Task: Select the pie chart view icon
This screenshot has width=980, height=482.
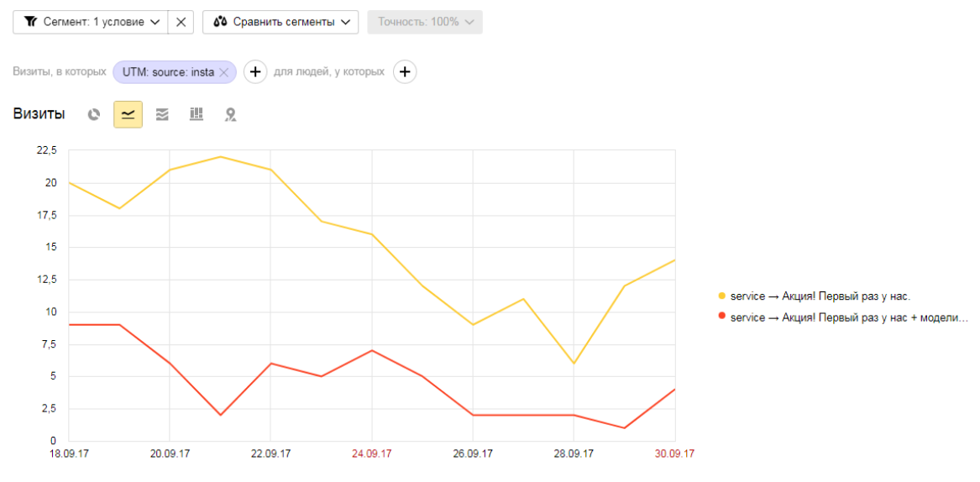Action: point(94,114)
